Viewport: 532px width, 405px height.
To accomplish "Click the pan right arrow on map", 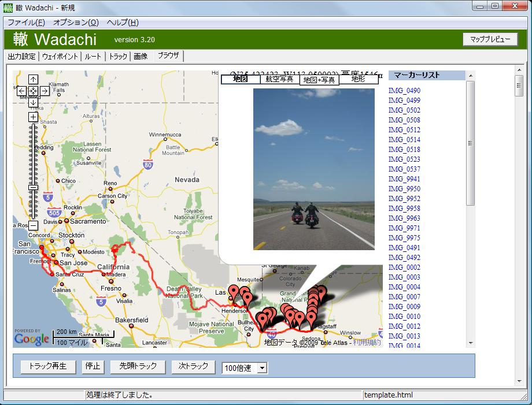I will click(45, 91).
